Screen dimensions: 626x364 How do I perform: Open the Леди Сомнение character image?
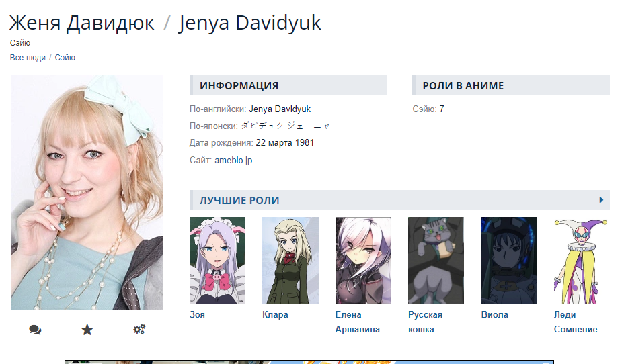576,260
